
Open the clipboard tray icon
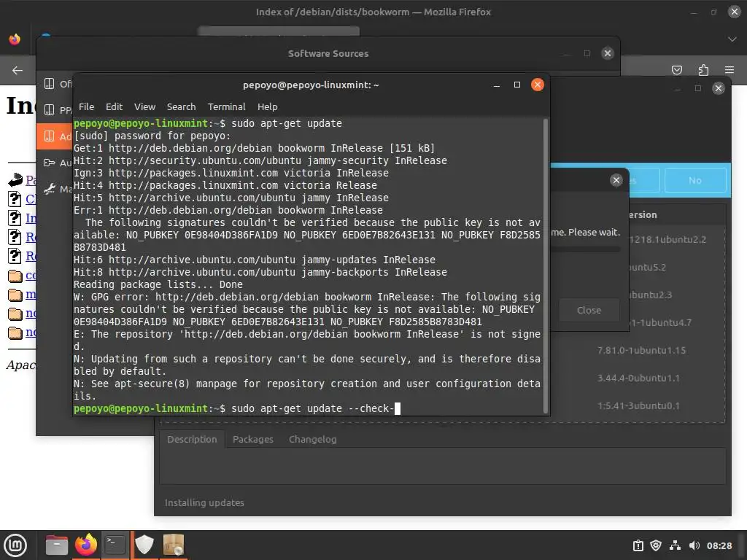click(638, 545)
